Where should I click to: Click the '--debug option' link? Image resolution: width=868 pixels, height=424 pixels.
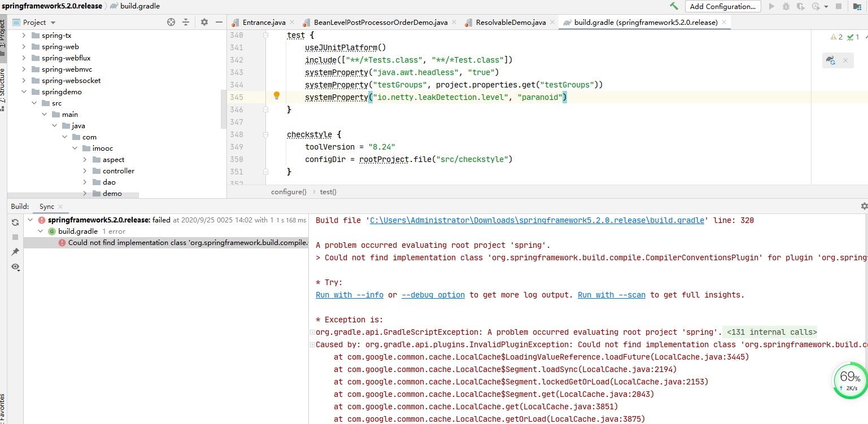[x=433, y=295]
